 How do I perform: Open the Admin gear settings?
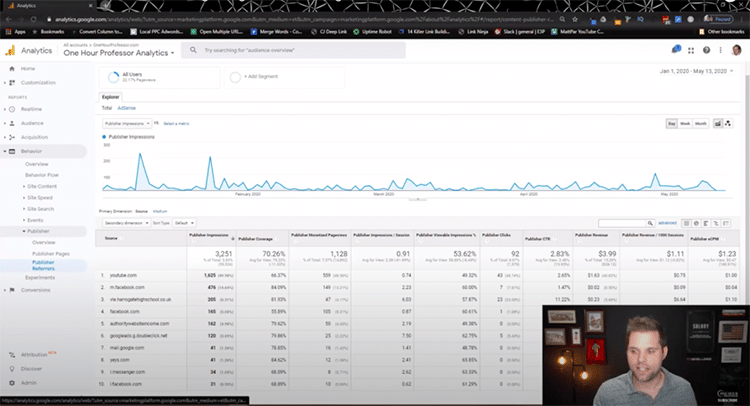14,382
